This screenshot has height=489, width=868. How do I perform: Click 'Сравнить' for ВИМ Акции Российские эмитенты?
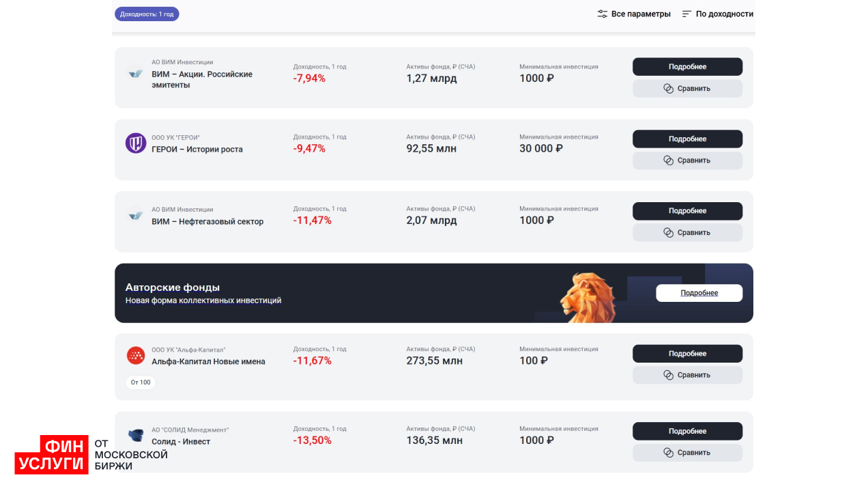(687, 88)
